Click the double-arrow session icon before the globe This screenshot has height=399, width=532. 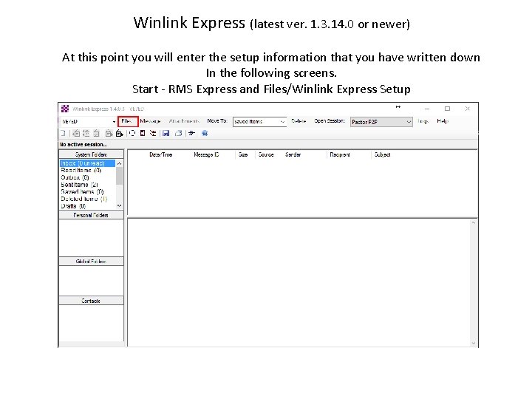[191, 133]
